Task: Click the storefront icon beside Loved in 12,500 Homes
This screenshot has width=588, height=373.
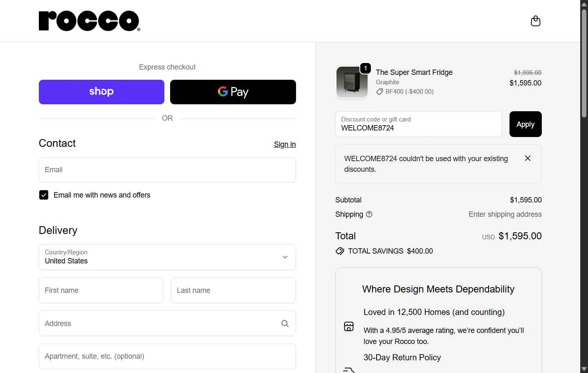Action: coord(349,326)
